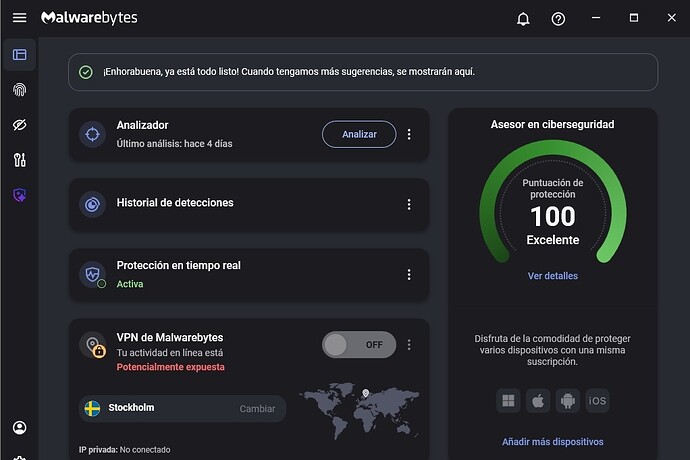Open Ver detalles link
The image size is (690, 460).
coord(553,276)
